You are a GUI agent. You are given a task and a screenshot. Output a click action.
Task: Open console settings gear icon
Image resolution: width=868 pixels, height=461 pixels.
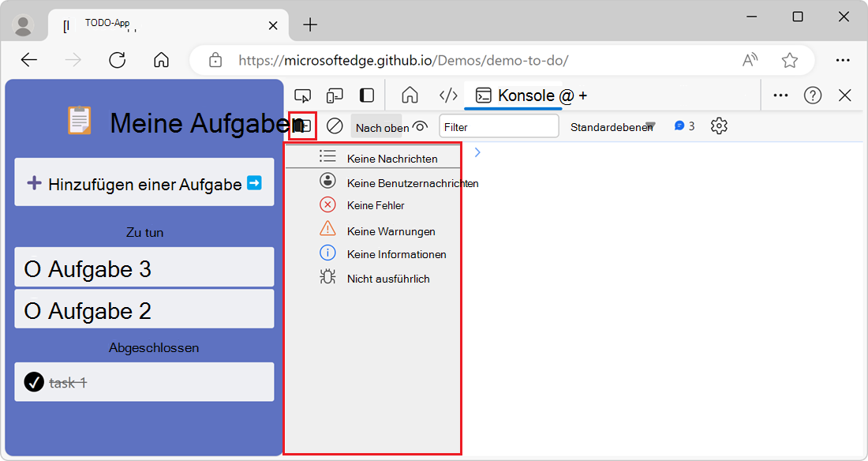718,126
